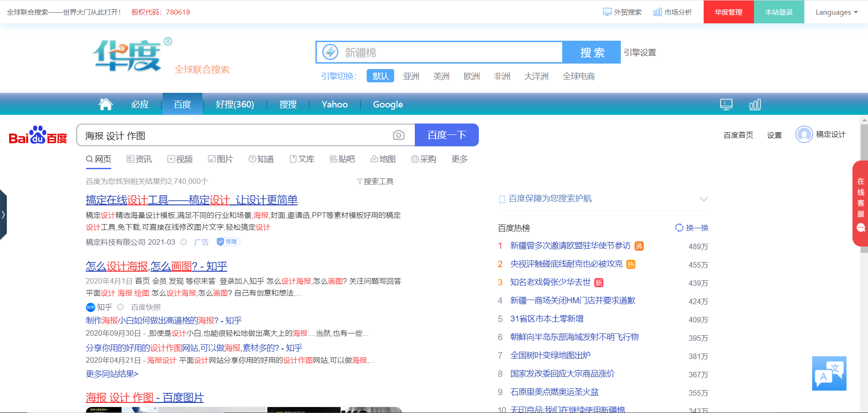Select 默认 engine switch
868x413 pixels.
point(380,76)
